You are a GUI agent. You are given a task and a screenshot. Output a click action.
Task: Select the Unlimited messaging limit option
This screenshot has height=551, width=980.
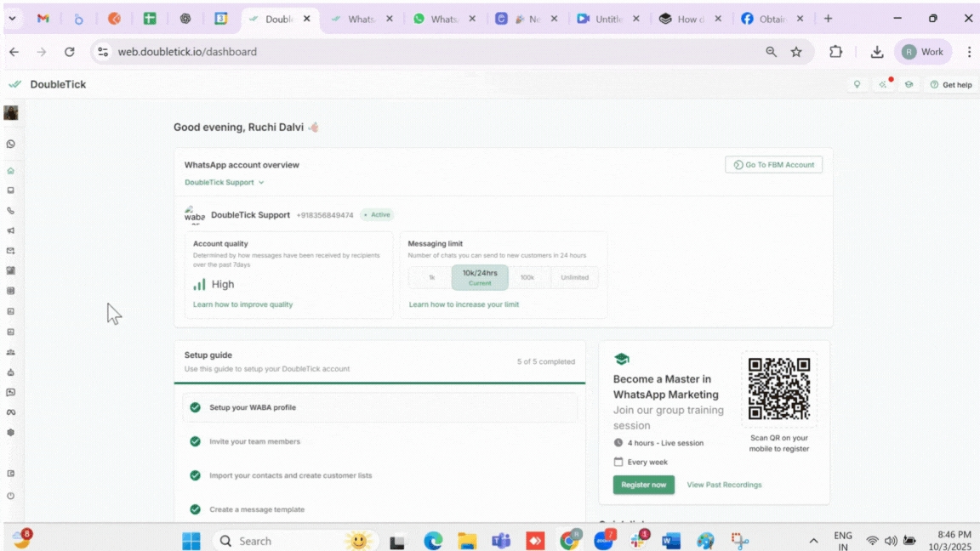point(574,277)
